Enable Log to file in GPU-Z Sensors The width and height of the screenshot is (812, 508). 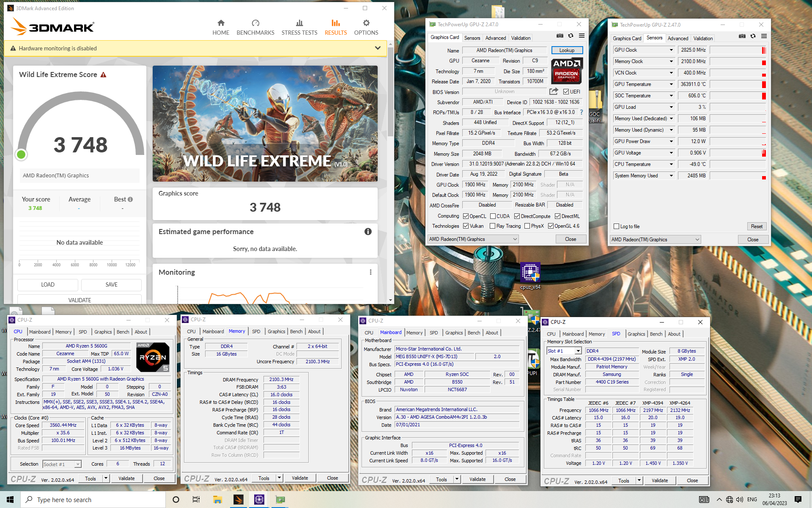616,226
